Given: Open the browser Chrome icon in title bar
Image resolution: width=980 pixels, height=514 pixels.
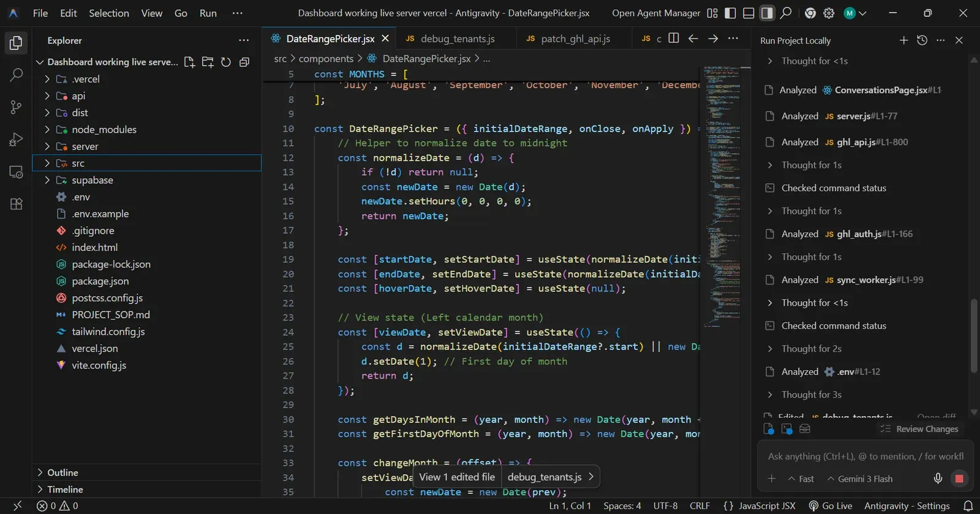Looking at the screenshot, I should 810,13.
